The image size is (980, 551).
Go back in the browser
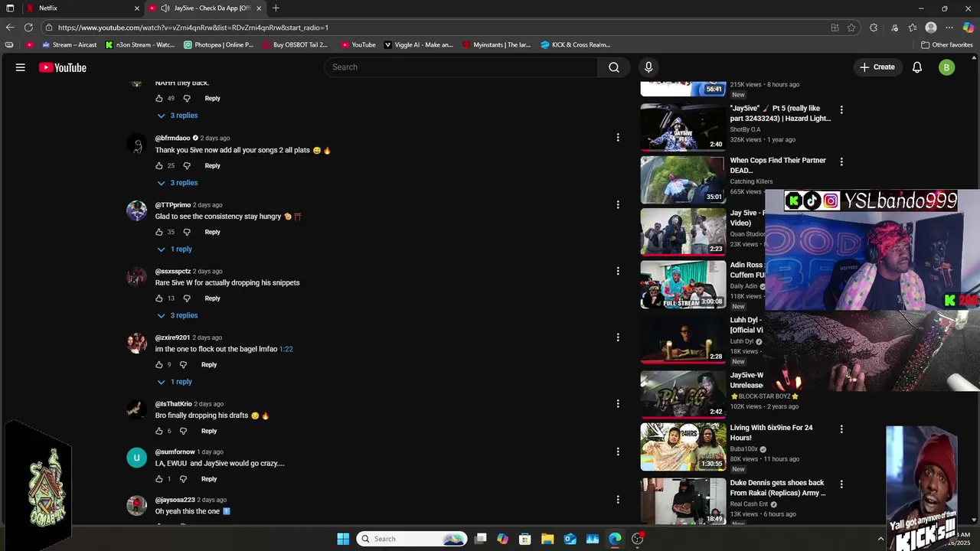pyautogui.click(x=10, y=28)
